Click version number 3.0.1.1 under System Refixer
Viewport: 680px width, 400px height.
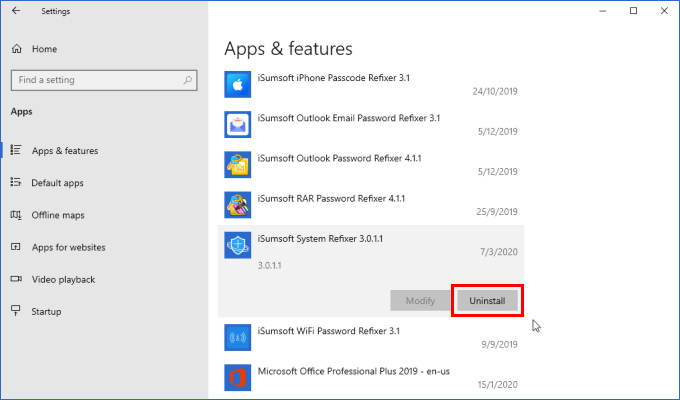[x=269, y=266]
